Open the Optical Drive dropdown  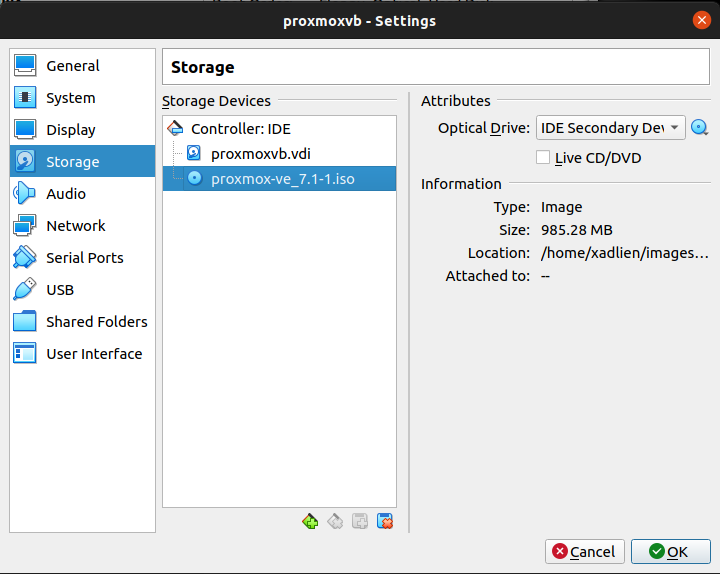[x=610, y=128]
